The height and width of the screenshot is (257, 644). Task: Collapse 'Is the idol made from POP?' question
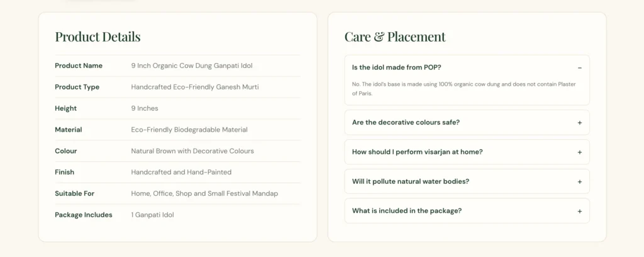click(467, 67)
